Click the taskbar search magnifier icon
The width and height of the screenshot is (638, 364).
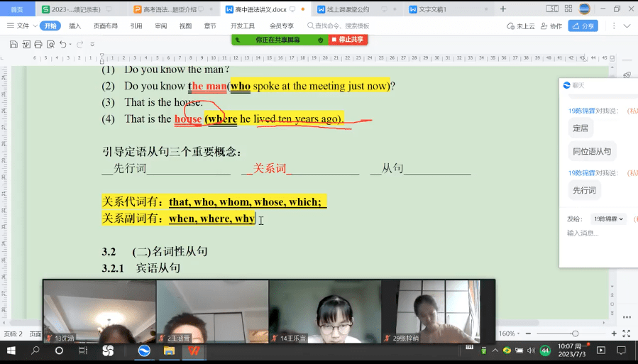tap(35, 351)
